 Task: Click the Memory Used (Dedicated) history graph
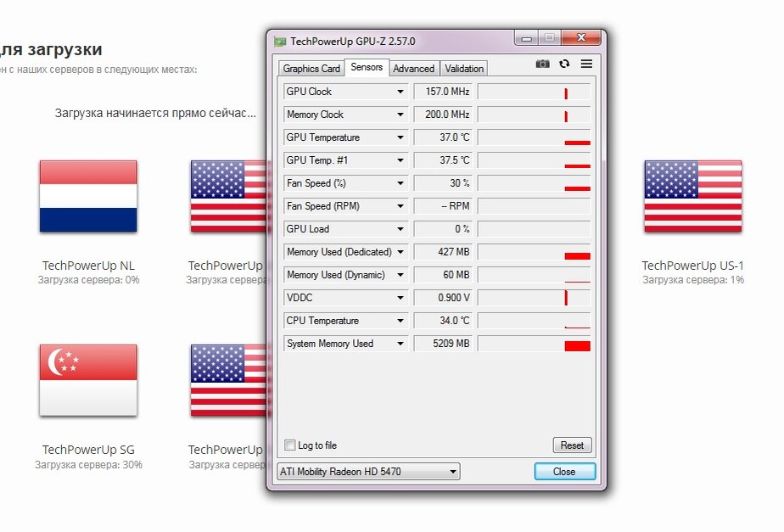534,252
